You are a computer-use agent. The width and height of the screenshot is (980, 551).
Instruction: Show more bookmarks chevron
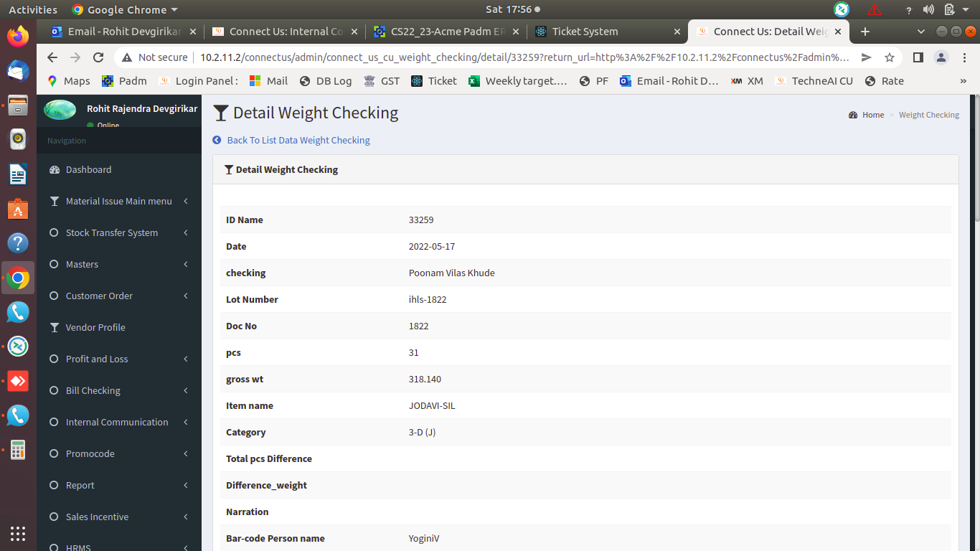pos(963,81)
